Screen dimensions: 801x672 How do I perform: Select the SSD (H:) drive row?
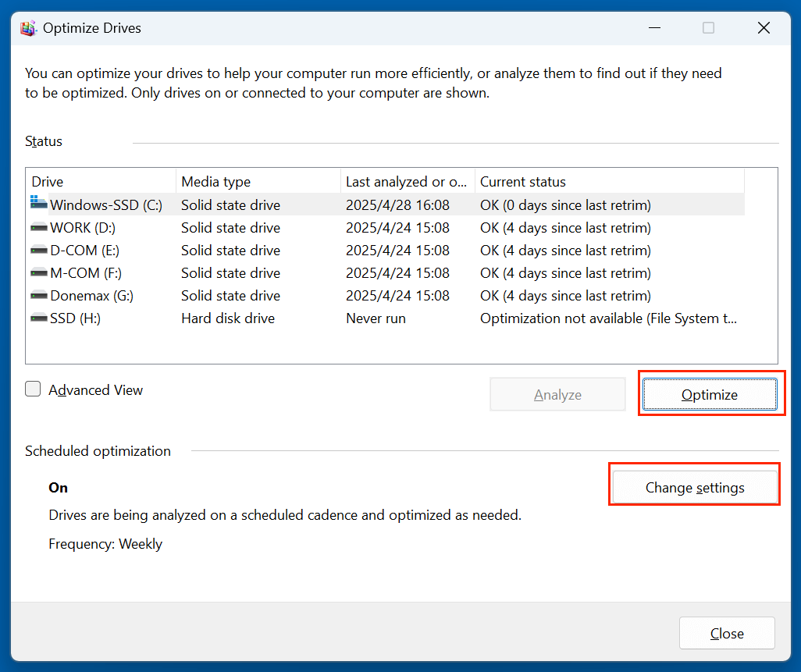click(x=234, y=318)
